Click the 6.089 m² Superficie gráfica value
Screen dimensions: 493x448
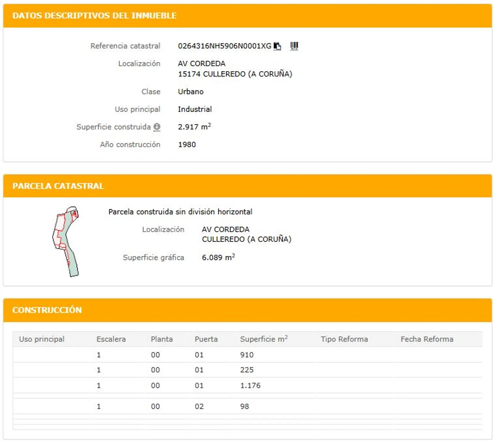tap(218, 257)
